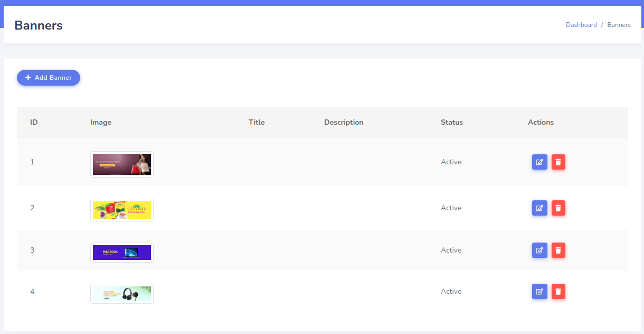This screenshot has width=644, height=334.
Task: Click ID cell showing 2
Action: 32,208
